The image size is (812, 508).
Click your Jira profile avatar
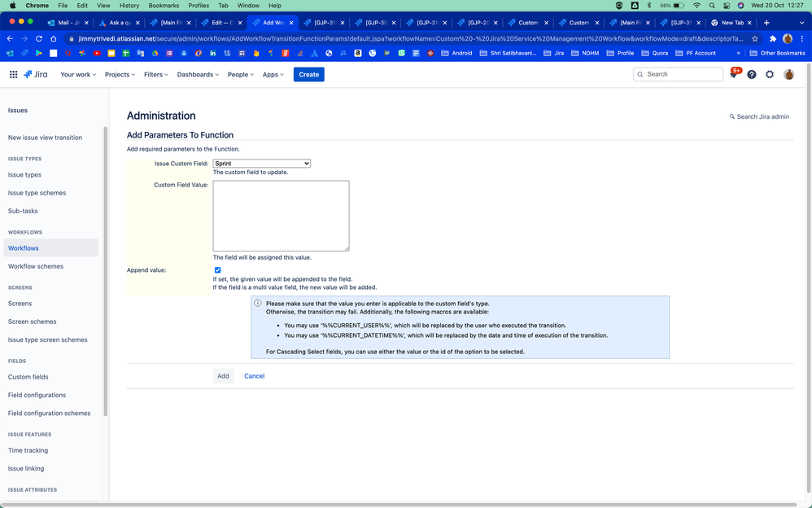tap(788, 74)
